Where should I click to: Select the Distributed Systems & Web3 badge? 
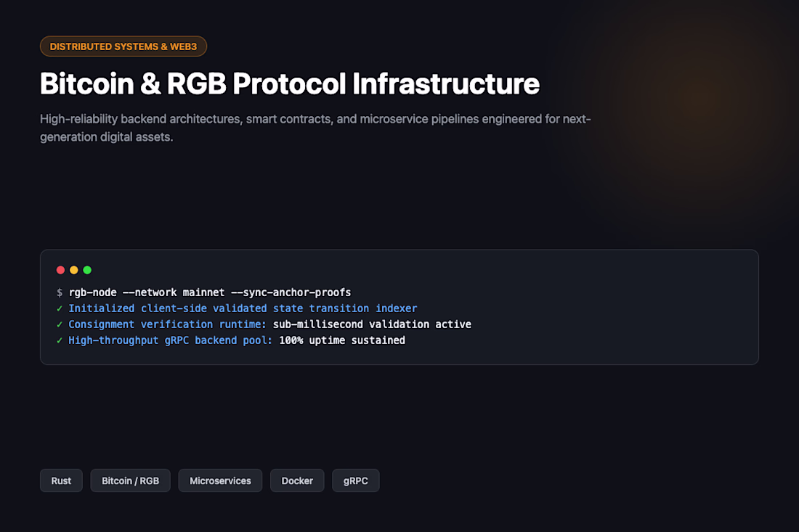coord(123,46)
